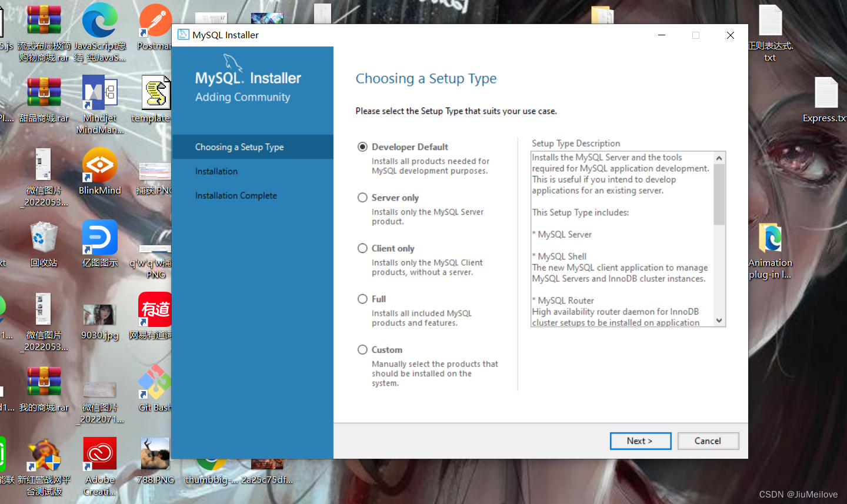Open the 新红警战网平台测试版 game shortcut
Image resolution: width=847 pixels, height=504 pixels.
coord(44,466)
